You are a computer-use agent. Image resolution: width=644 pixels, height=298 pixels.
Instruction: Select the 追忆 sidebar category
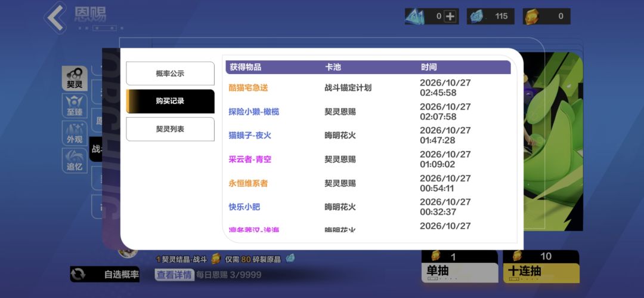[x=75, y=161]
